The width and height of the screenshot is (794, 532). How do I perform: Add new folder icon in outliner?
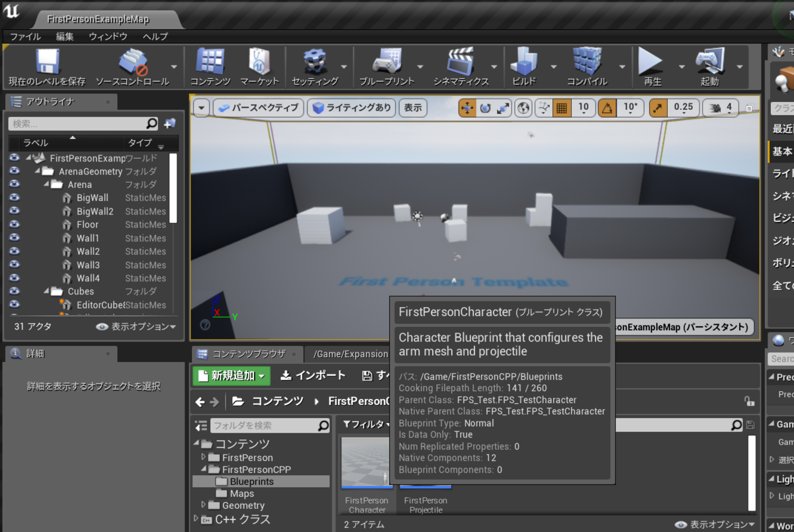170,124
